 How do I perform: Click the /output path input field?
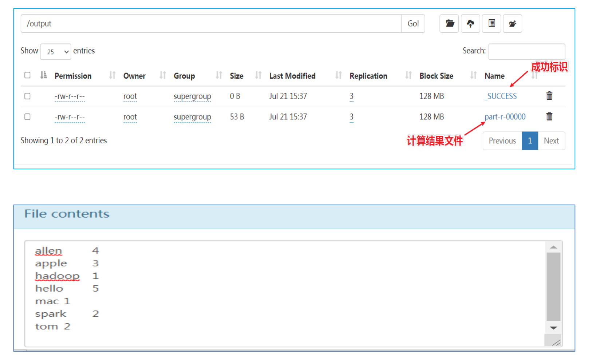211,24
